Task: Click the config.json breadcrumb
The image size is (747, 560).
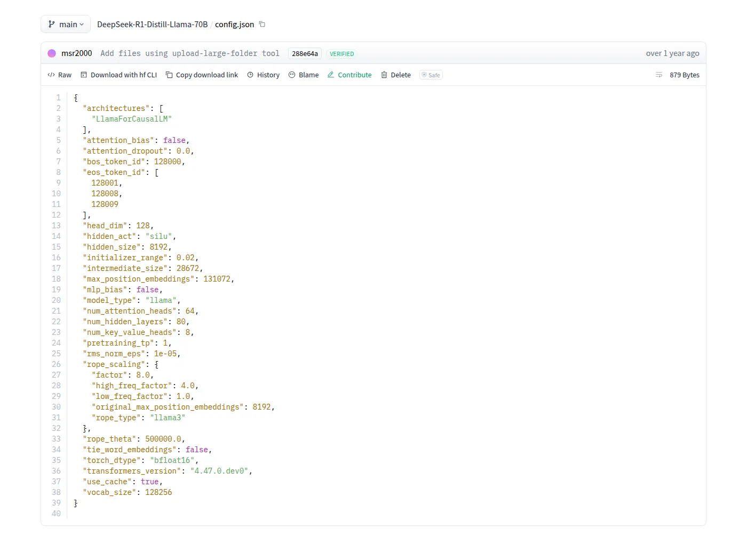Action: (x=234, y=24)
